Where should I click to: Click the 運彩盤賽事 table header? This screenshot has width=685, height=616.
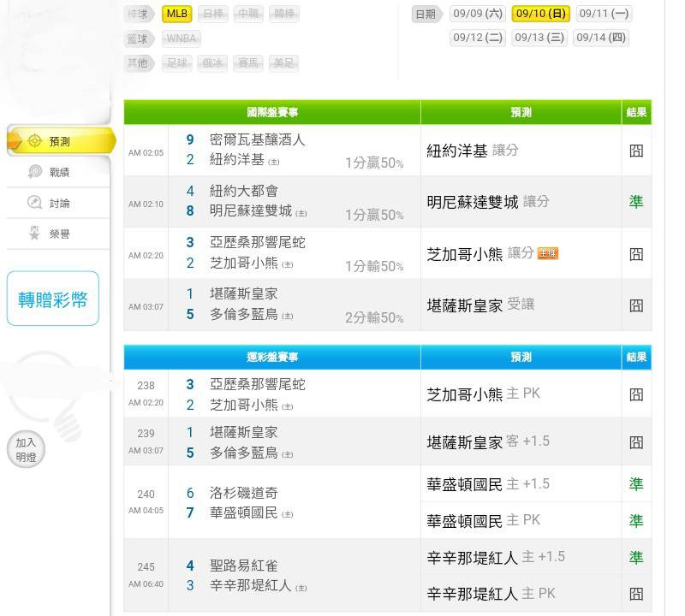[272, 357]
